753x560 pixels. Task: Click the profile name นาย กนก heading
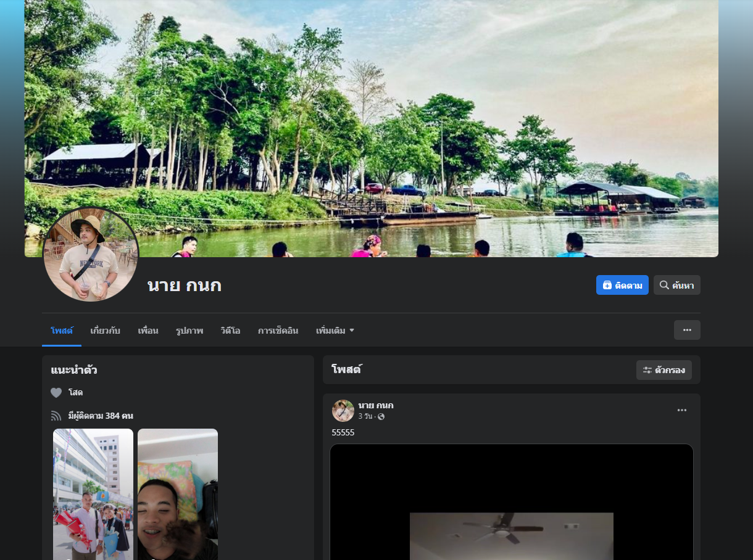tap(185, 285)
